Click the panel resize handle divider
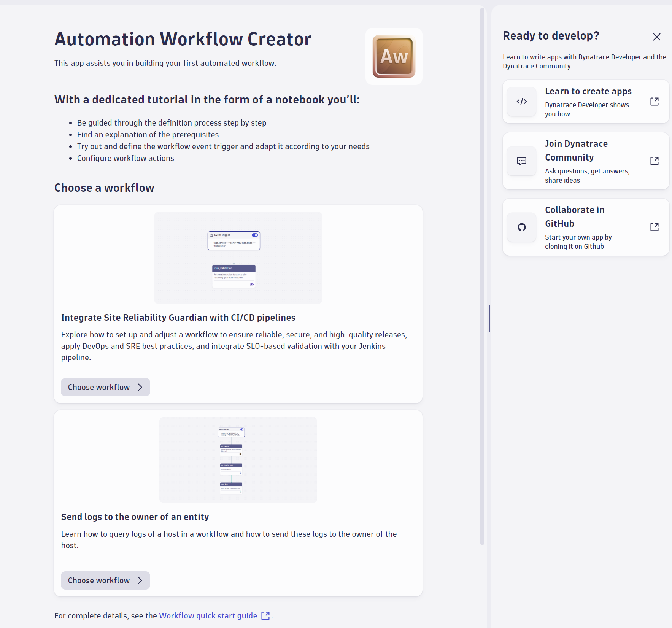 (x=489, y=319)
